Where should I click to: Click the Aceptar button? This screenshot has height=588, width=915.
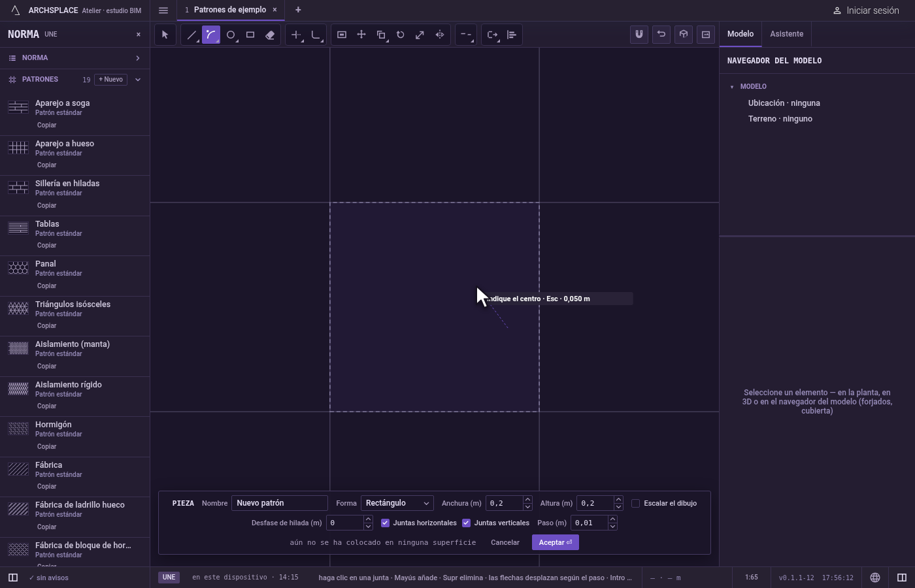coord(556,542)
